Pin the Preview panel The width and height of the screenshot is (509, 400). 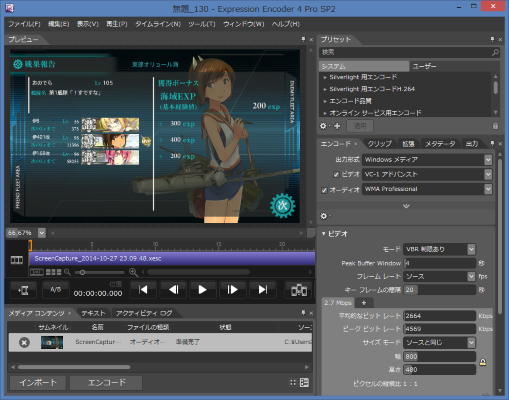coord(303,40)
